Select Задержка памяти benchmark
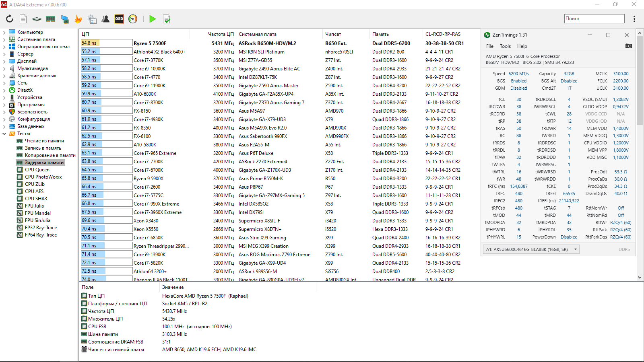The width and height of the screenshot is (644, 362). point(44,162)
